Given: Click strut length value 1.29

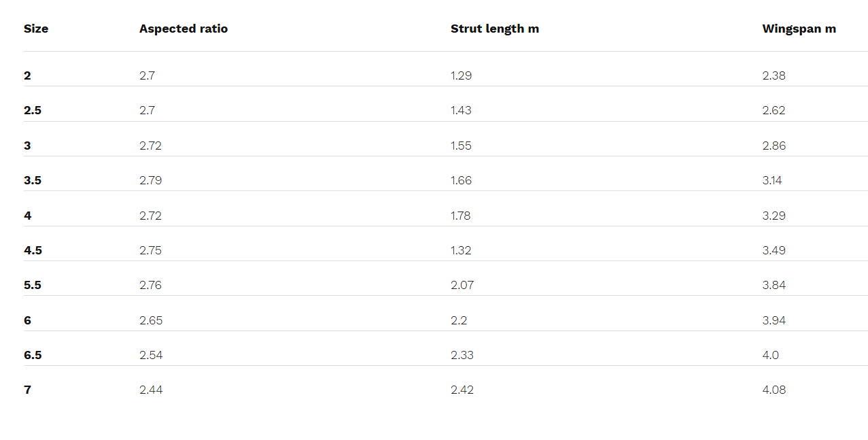Looking at the screenshot, I should coord(461,75).
